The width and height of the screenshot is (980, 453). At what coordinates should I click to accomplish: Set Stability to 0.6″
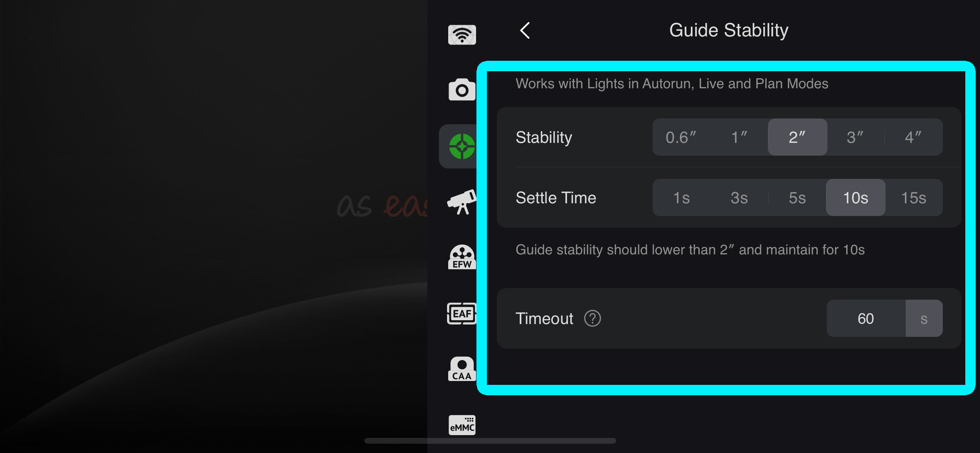[x=681, y=137]
